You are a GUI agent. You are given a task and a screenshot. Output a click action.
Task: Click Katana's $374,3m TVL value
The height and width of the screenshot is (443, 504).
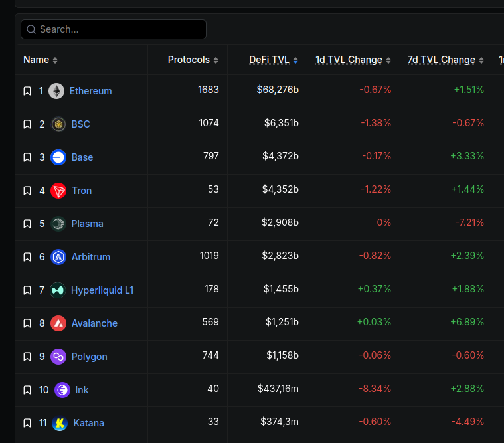[x=280, y=422]
